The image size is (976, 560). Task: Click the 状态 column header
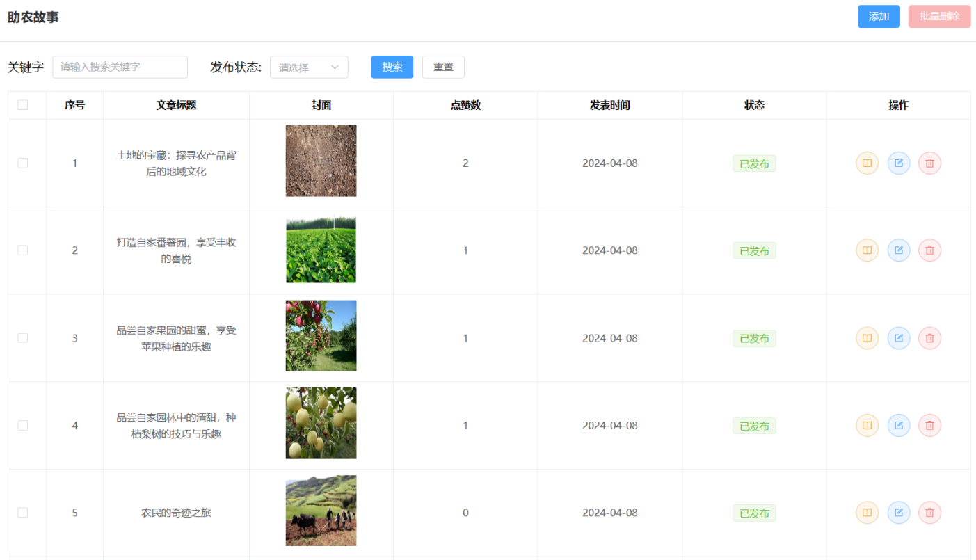[x=754, y=105]
